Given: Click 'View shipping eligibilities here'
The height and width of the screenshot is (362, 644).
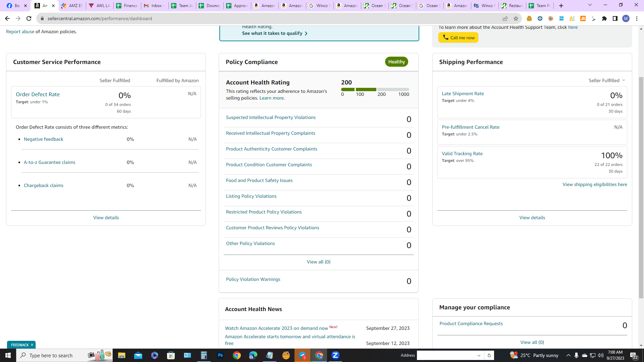Looking at the screenshot, I should (x=595, y=184).
